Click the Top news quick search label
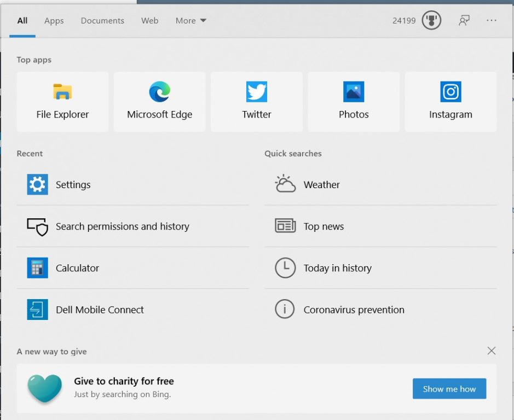514x420 pixels. pos(324,226)
